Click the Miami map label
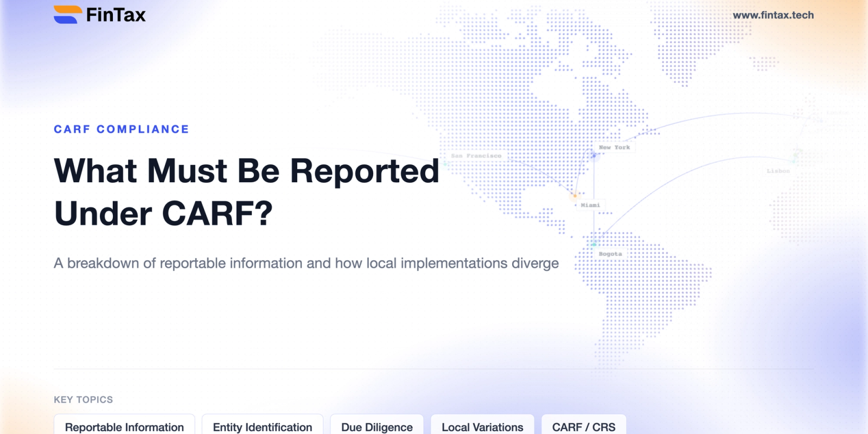The image size is (868, 434). (590, 205)
